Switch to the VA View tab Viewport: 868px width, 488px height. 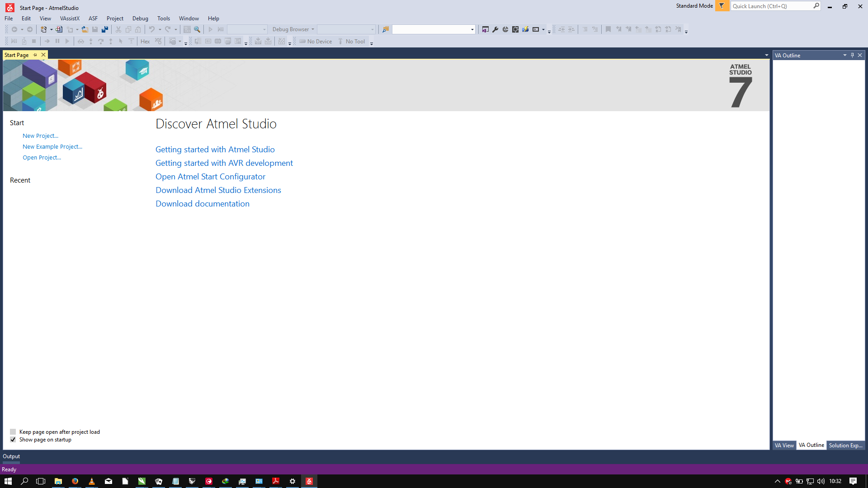pyautogui.click(x=784, y=446)
